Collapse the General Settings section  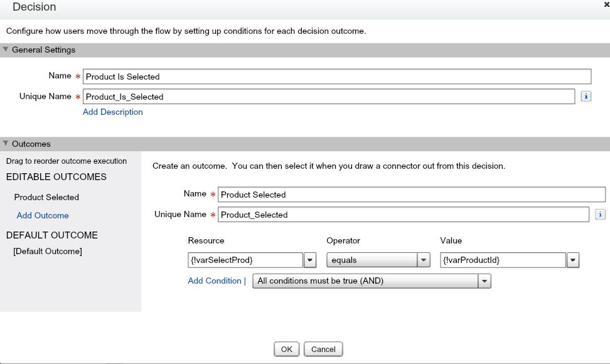click(6, 50)
